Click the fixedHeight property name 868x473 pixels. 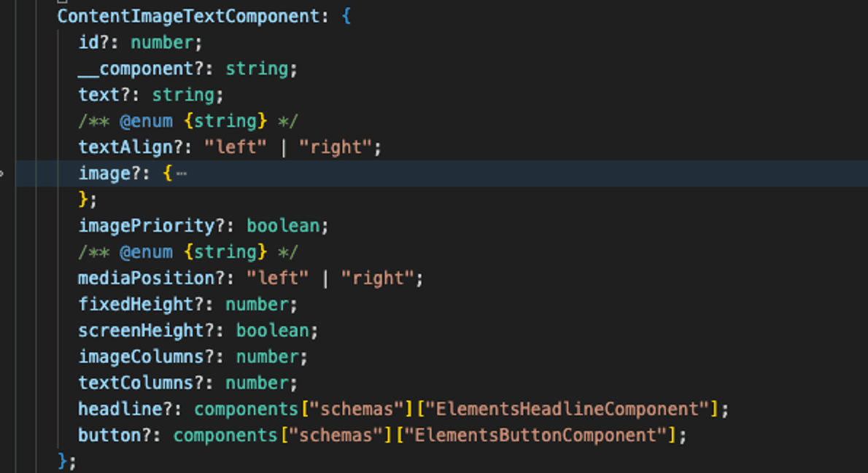click(136, 304)
